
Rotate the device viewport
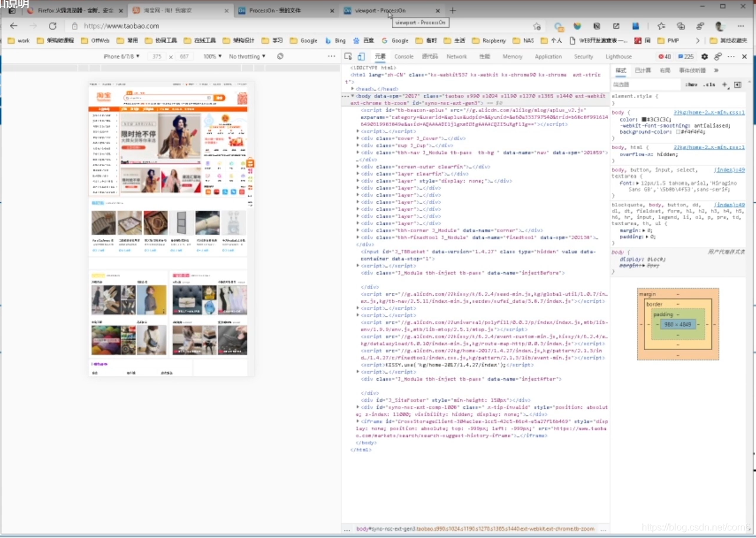[280, 57]
